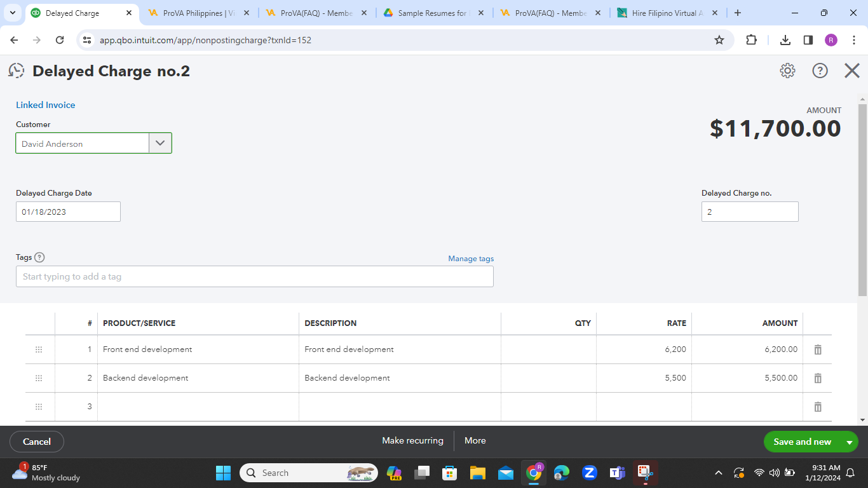This screenshot has width=868, height=488.
Task: Click the Manage tags link
Action: pyautogui.click(x=471, y=259)
